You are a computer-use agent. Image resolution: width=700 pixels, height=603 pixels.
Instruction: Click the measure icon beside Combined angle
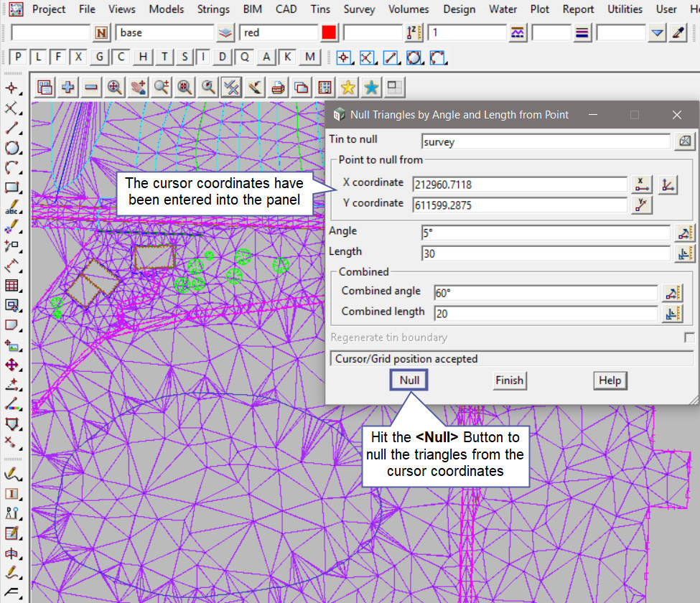(673, 293)
